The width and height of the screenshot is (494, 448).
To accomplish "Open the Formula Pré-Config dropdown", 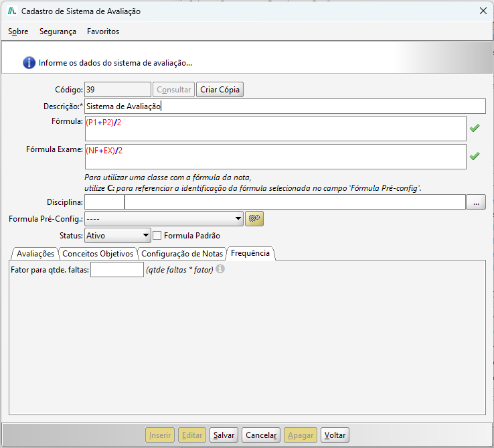I will [x=164, y=218].
